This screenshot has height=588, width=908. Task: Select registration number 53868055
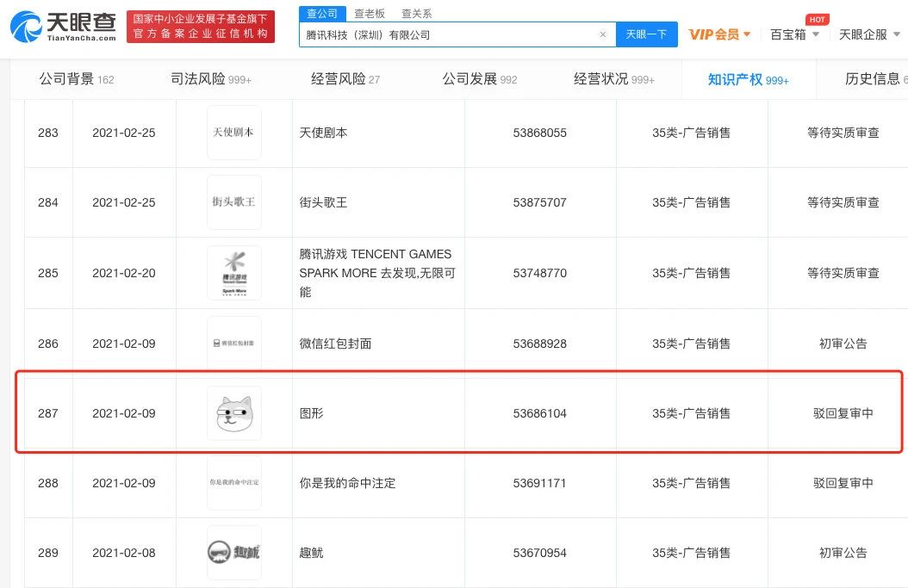pos(539,133)
